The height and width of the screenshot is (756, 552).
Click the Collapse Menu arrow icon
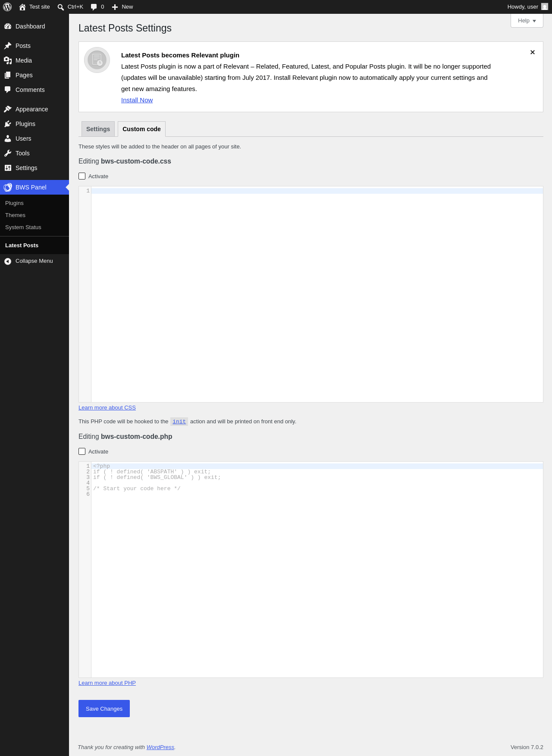tap(8, 261)
